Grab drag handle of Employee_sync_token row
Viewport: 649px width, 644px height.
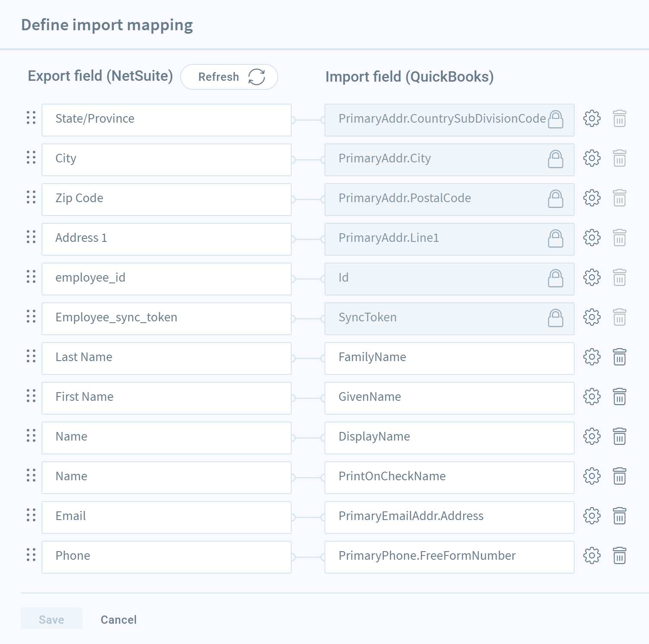(31, 316)
